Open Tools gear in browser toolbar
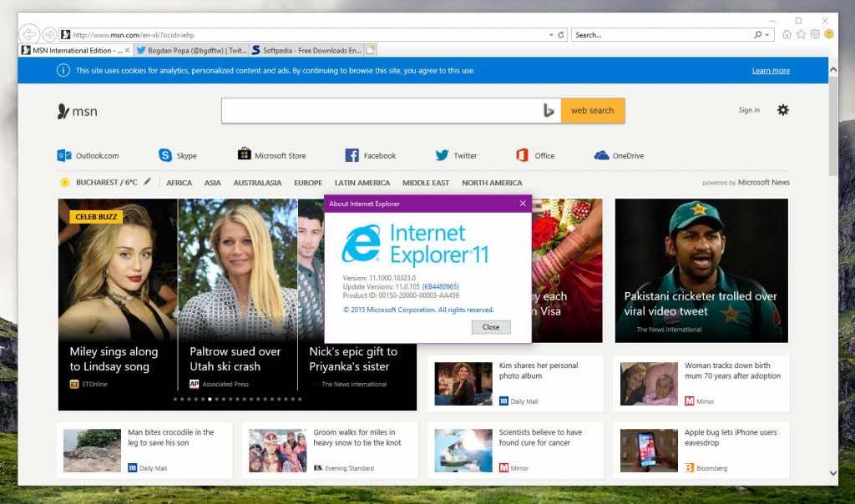 pyautogui.click(x=815, y=34)
